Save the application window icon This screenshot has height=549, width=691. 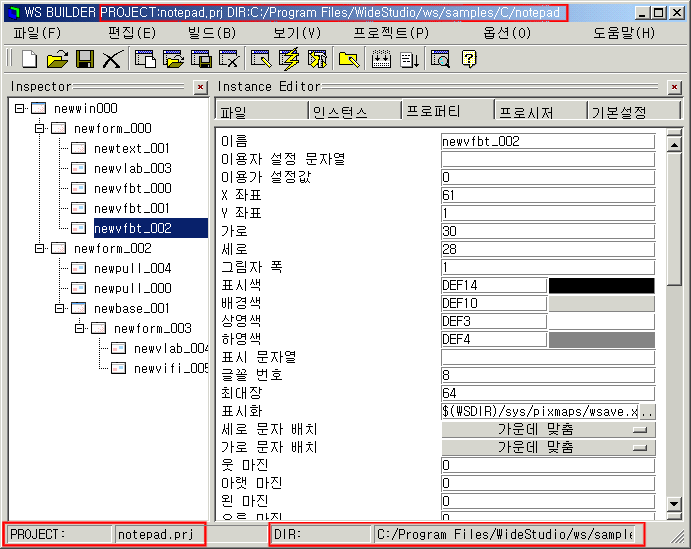[201, 59]
